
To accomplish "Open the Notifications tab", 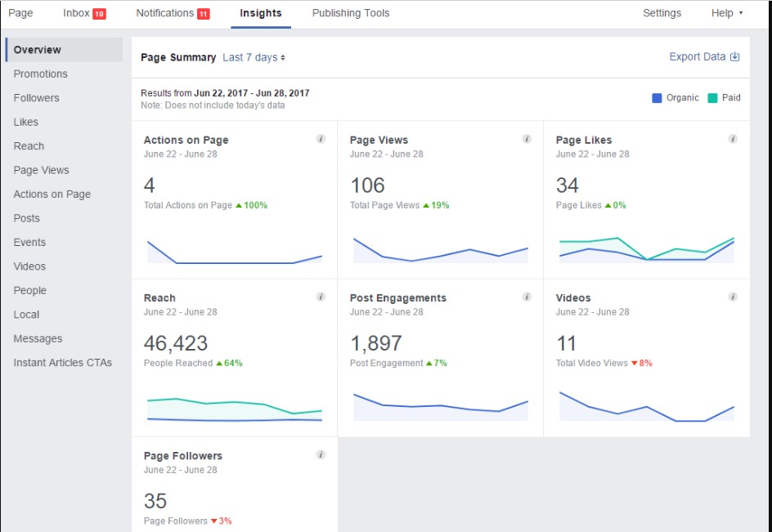I will (173, 13).
